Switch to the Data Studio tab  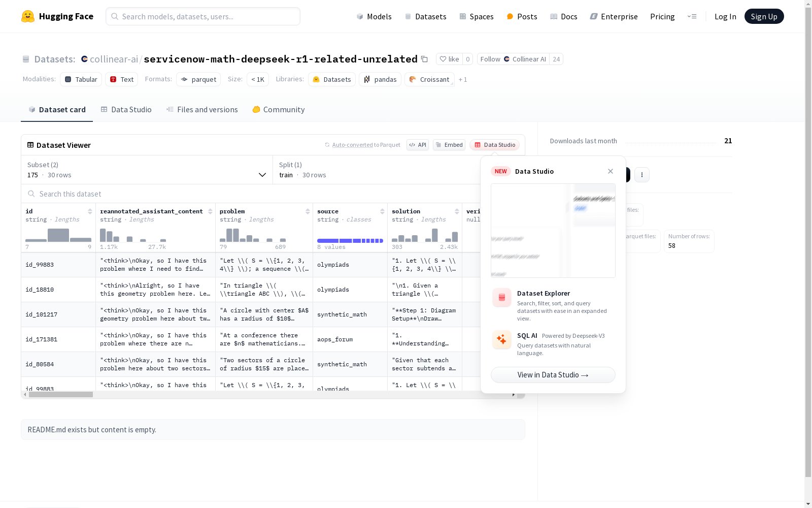click(126, 110)
